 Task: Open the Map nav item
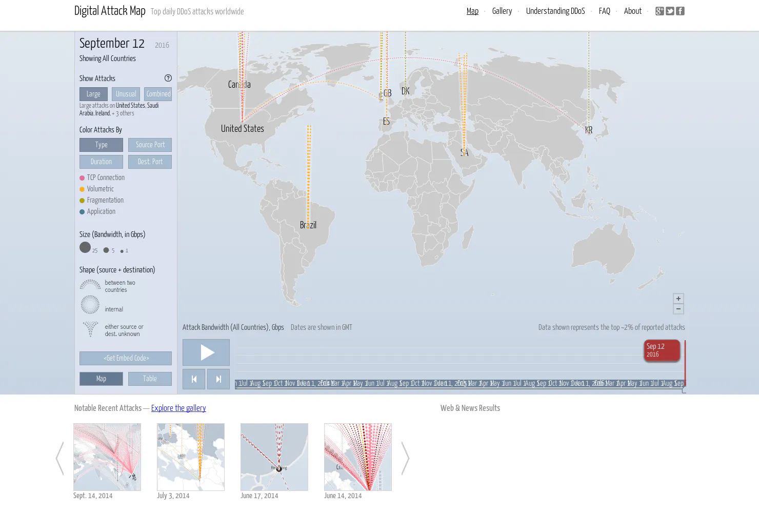point(472,11)
